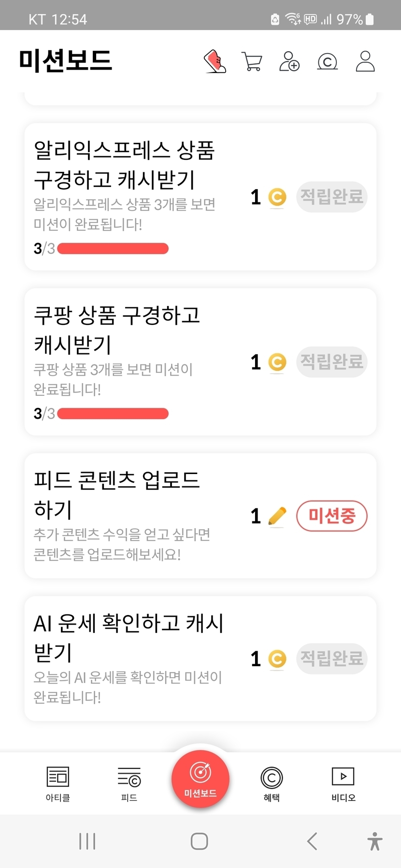Tap the AliExpress mission progress bar

[113, 249]
